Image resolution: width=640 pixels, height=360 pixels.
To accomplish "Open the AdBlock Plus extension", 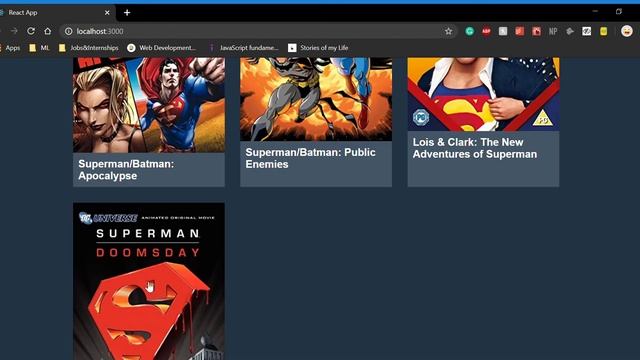I will (x=486, y=31).
